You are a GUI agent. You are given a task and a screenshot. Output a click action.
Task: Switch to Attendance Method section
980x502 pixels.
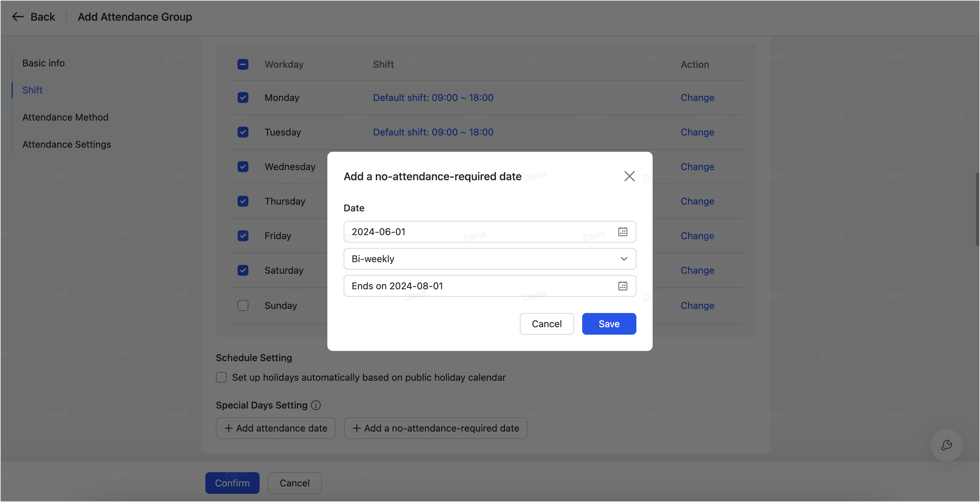click(x=65, y=117)
